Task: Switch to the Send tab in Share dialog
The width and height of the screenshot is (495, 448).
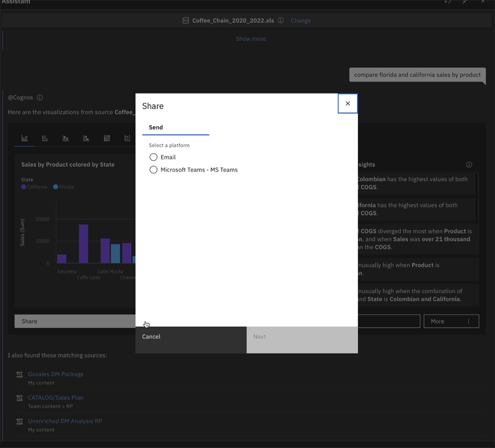Action: [156, 127]
